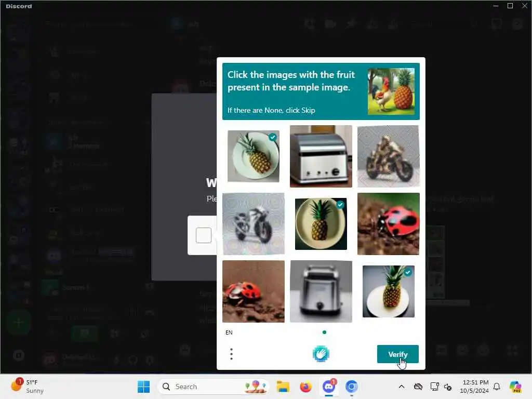Screen dimensions: 532x399
Task: Click the taskbar Search box
Action: click(213, 387)
